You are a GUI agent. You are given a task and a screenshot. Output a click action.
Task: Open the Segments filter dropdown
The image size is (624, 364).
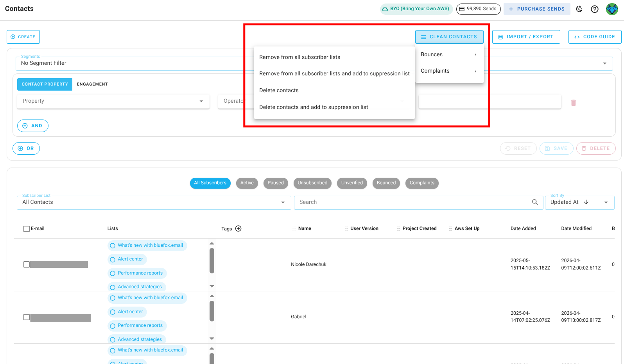(314, 63)
